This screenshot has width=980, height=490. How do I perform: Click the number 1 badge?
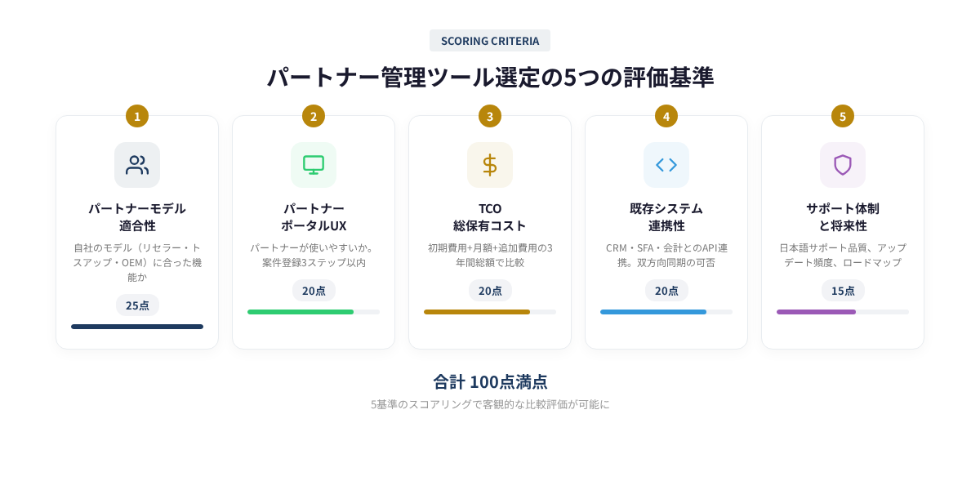(x=137, y=116)
